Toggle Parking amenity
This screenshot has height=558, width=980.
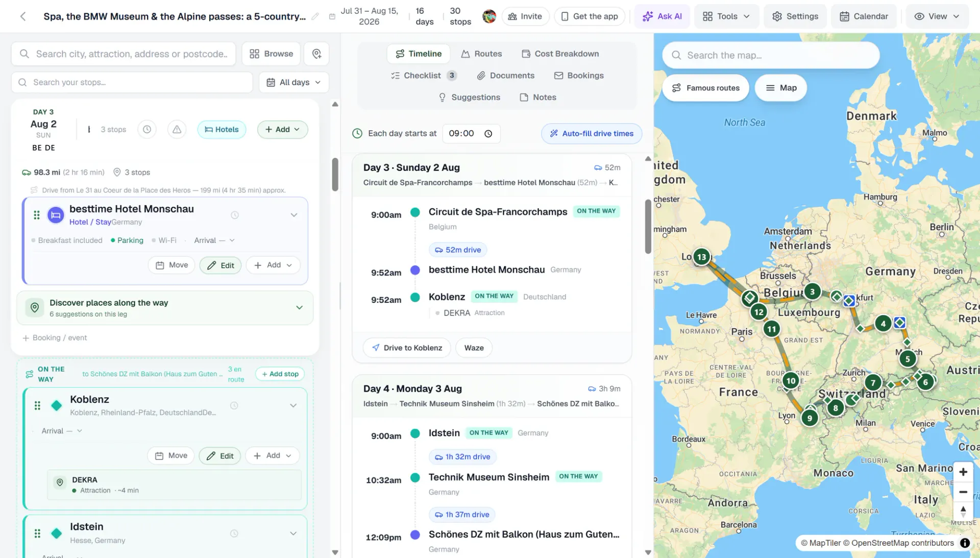coord(127,240)
